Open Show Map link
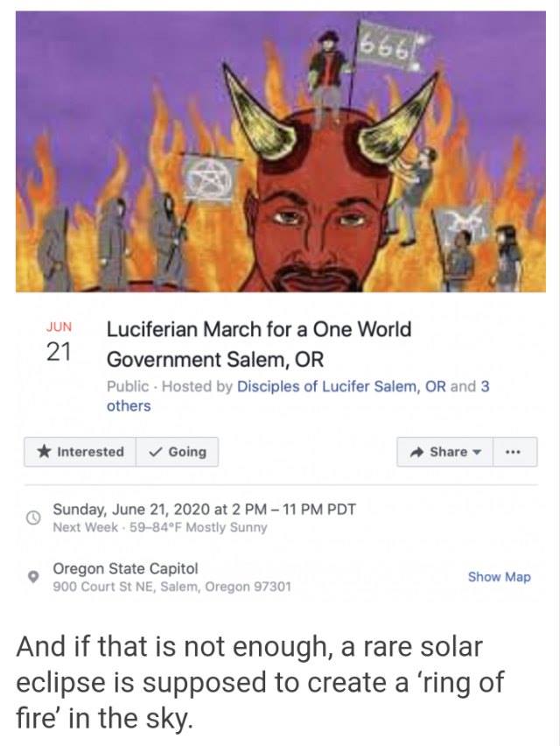The height and width of the screenshot is (746, 560). (x=499, y=576)
